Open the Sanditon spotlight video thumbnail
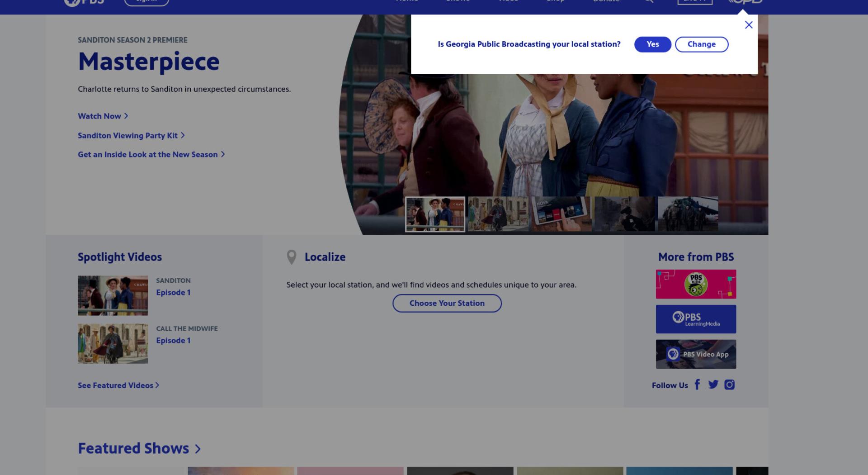Viewport: 868px width, 475px height. pos(113,295)
